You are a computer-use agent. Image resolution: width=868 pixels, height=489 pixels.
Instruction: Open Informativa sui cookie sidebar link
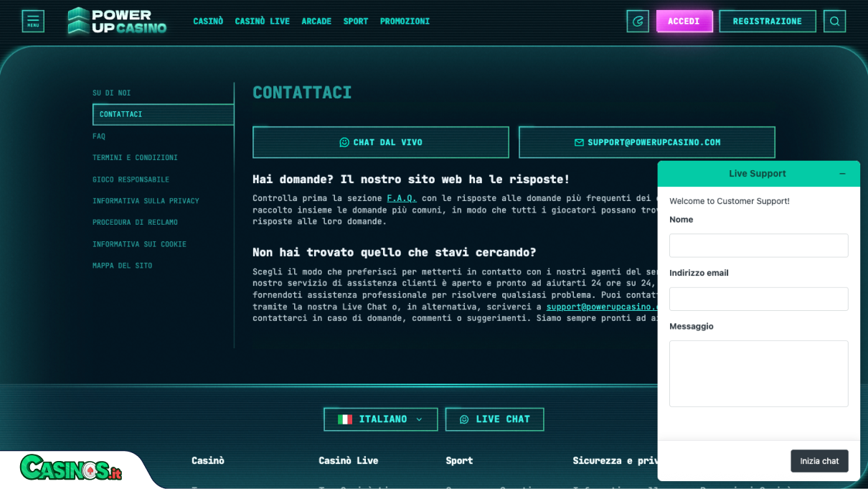139,244
